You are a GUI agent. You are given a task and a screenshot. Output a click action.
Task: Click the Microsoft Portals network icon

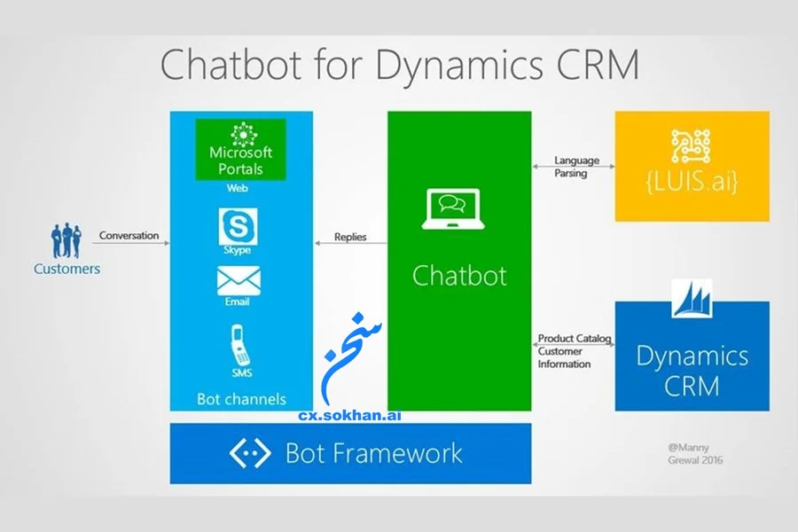(244, 135)
